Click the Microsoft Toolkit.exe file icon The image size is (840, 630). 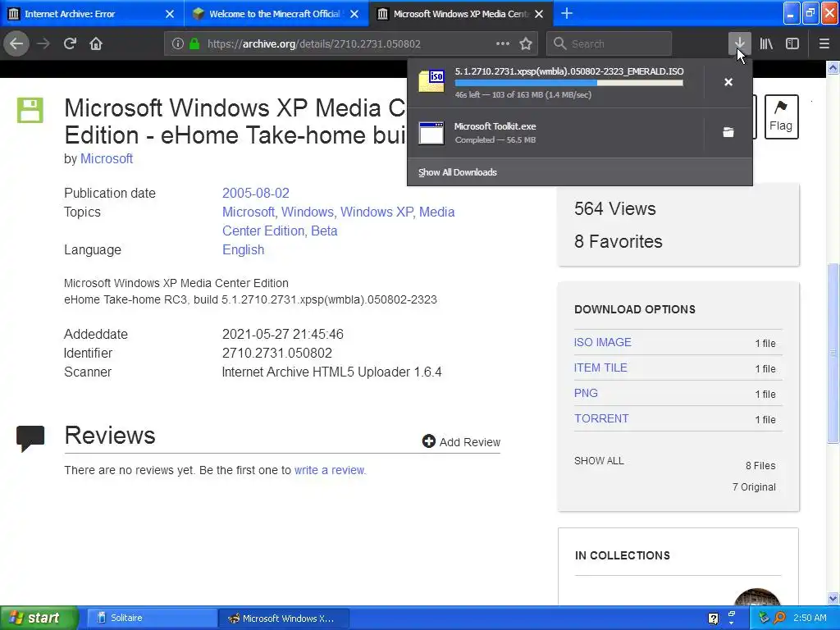click(x=431, y=133)
